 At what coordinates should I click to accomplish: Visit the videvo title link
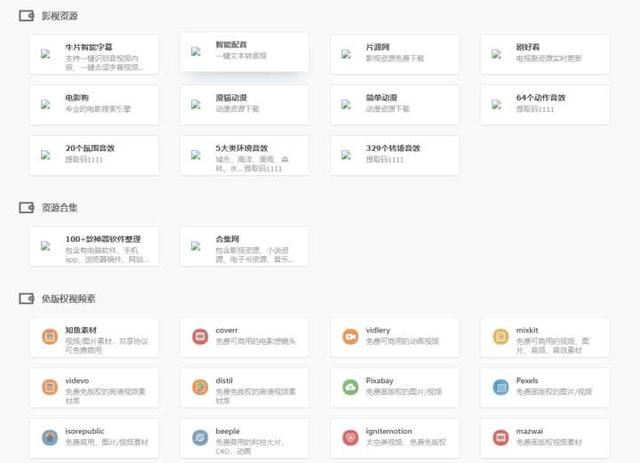point(77,381)
